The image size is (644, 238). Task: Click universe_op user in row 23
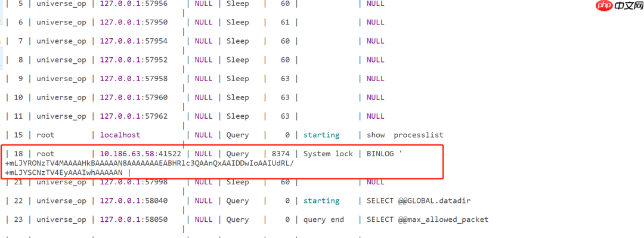(61, 220)
